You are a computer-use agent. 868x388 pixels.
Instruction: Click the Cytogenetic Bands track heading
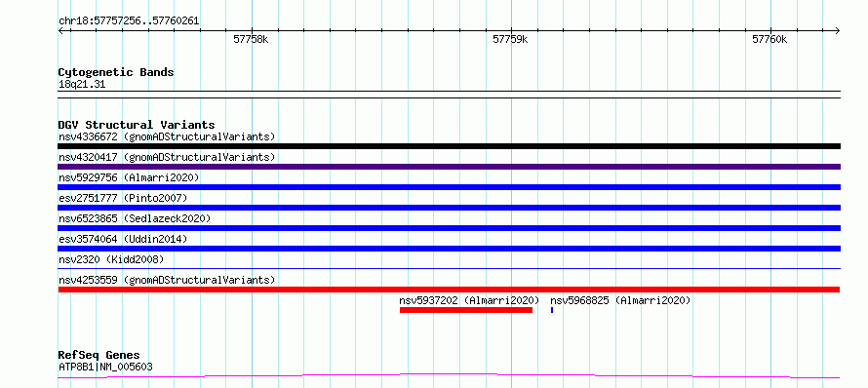pyautogui.click(x=116, y=72)
